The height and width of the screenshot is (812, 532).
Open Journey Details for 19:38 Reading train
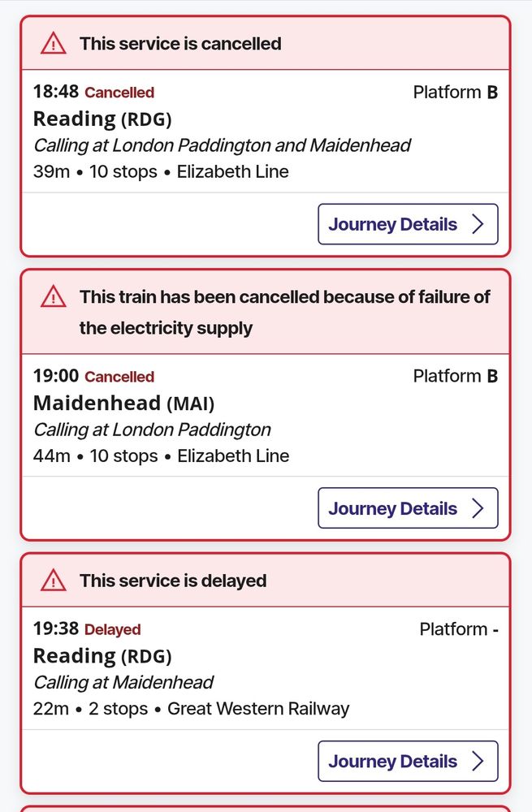pyautogui.click(x=408, y=762)
